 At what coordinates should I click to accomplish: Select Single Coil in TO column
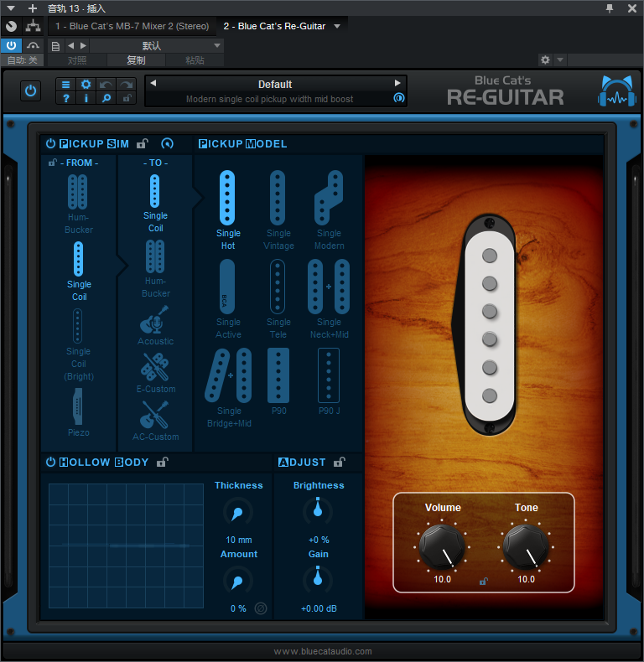pyautogui.click(x=155, y=203)
